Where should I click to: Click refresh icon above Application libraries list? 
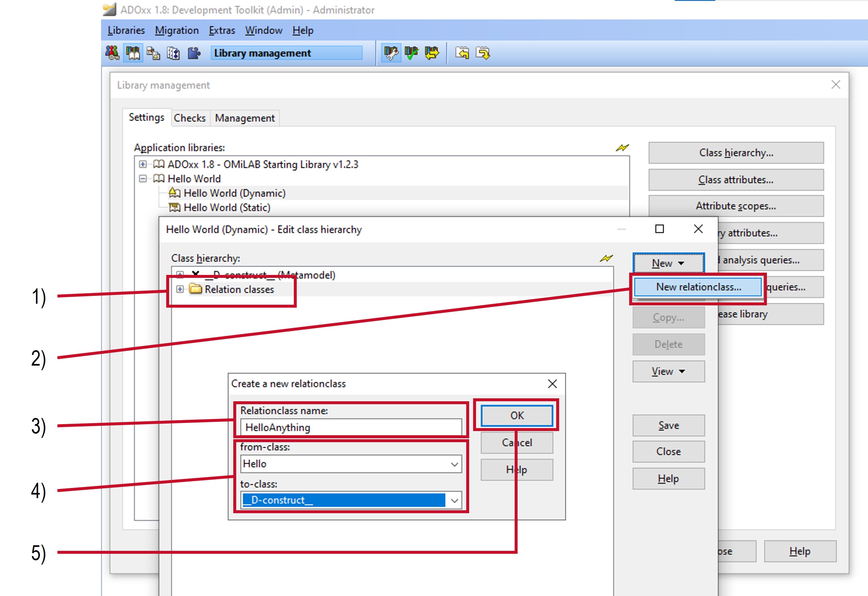tap(622, 148)
